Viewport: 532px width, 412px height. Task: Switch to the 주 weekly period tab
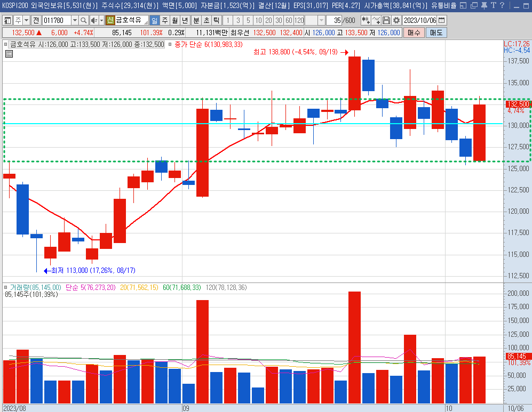tap(164, 20)
